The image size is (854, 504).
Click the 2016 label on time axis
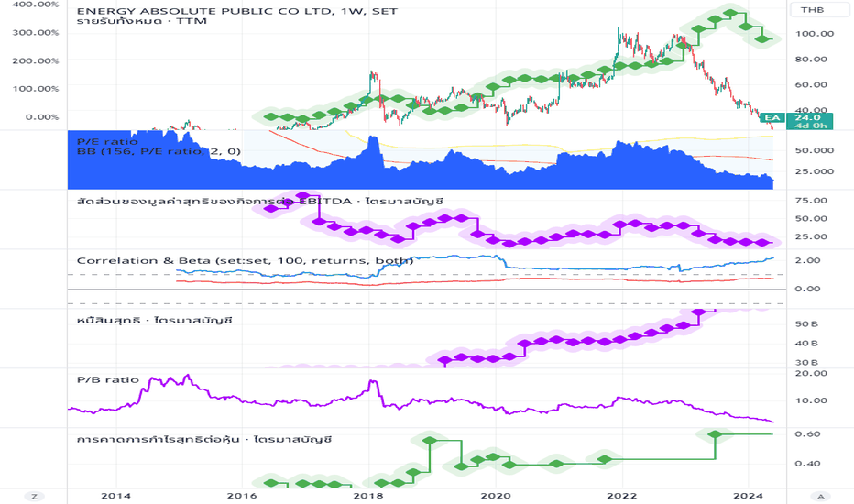point(242,495)
